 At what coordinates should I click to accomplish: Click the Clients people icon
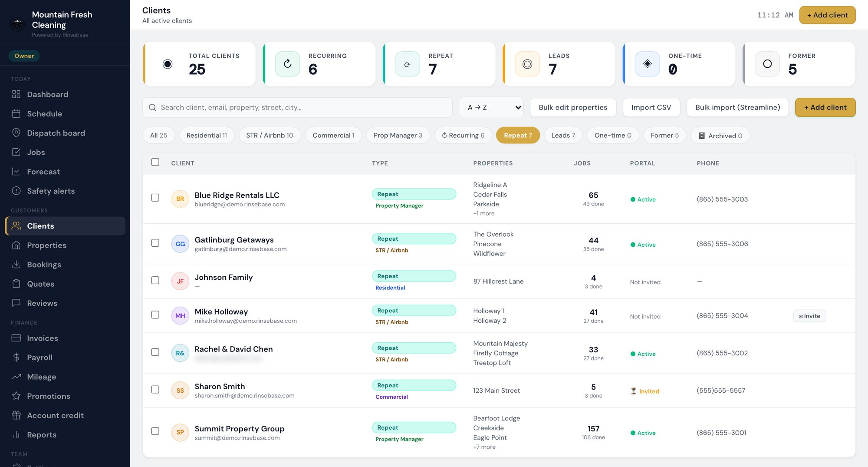tap(16, 226)
